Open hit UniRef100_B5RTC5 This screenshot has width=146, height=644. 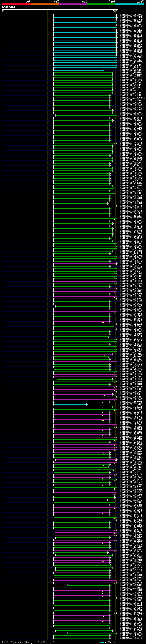point(131,319)
